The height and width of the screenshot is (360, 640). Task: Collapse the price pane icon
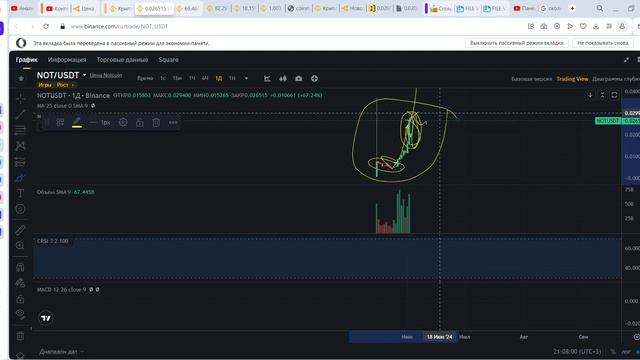tap(602, 95)
